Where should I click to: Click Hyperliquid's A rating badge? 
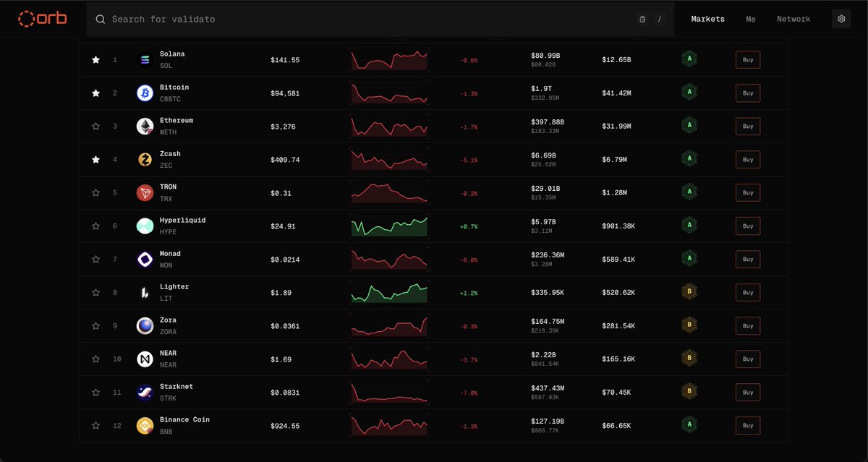[x=689, y=226]
